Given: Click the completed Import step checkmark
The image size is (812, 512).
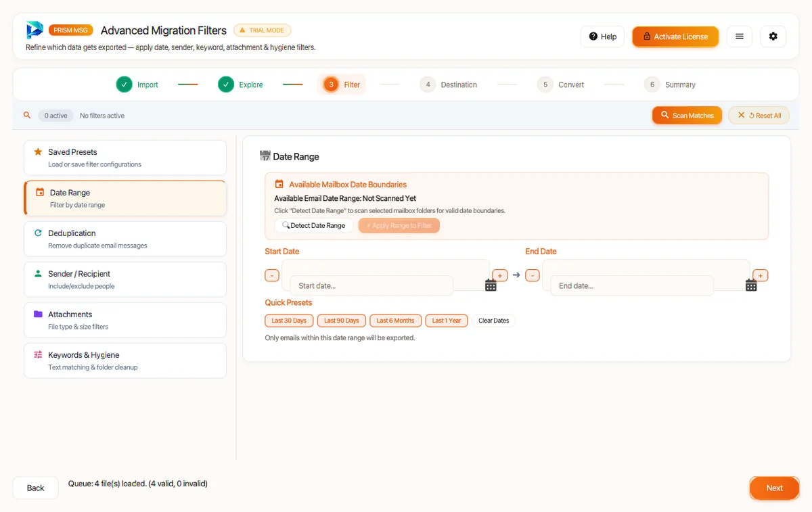Looking at the screenshot, I should click(x=124, y=85).
